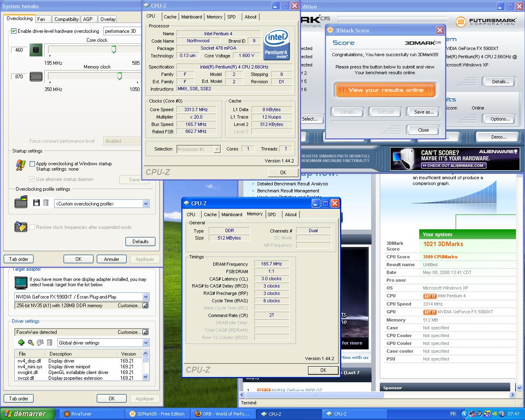
Task: Click the NVIDIA tray icon
Action: point(495,414)
